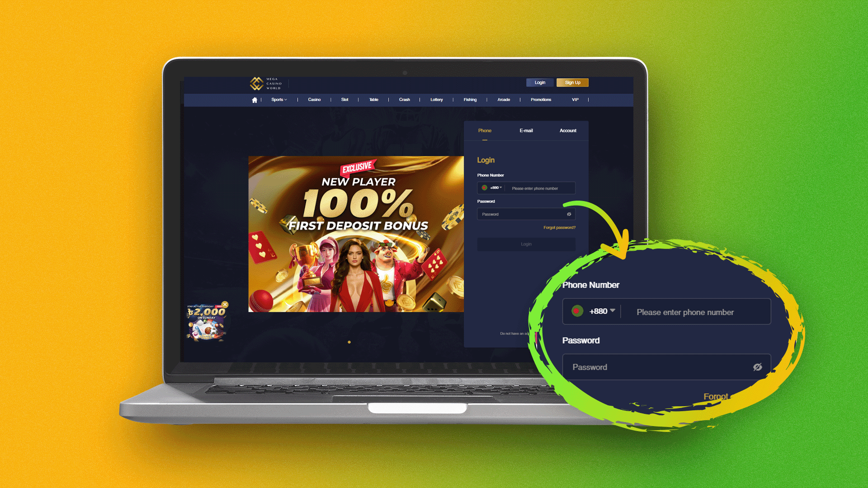Select Phone login tab
Viewport: 868px width, 488px height.
(485, 130)
